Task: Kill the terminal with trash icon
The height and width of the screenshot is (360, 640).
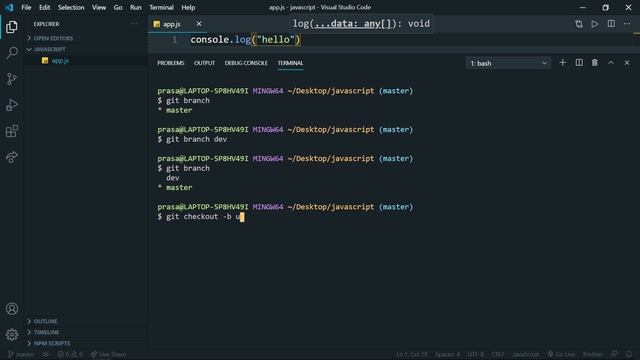Action: pos(595,63)
